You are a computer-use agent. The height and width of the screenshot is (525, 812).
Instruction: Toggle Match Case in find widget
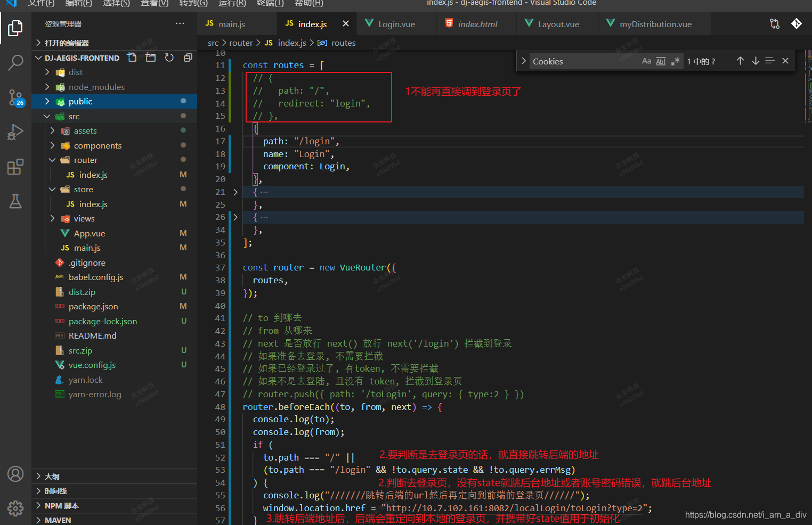(646, 61)
